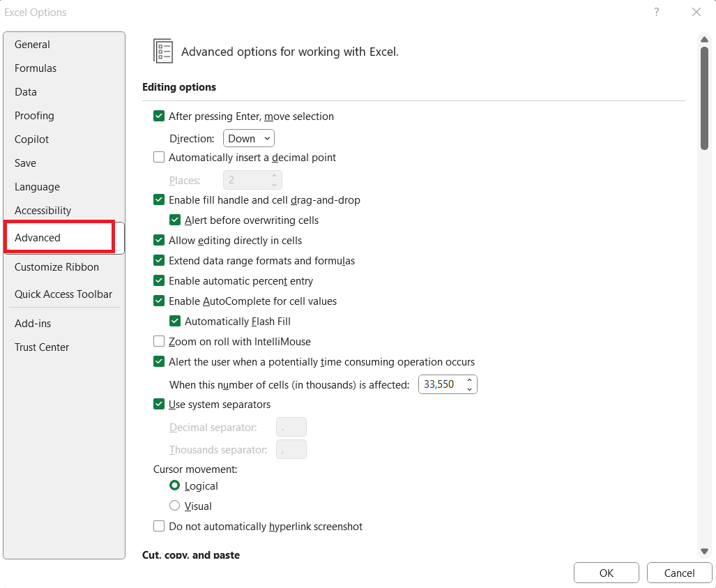Toggle Extend data range formats and formulas
Screen dimensions: 716x588
[x=159, y=260]
